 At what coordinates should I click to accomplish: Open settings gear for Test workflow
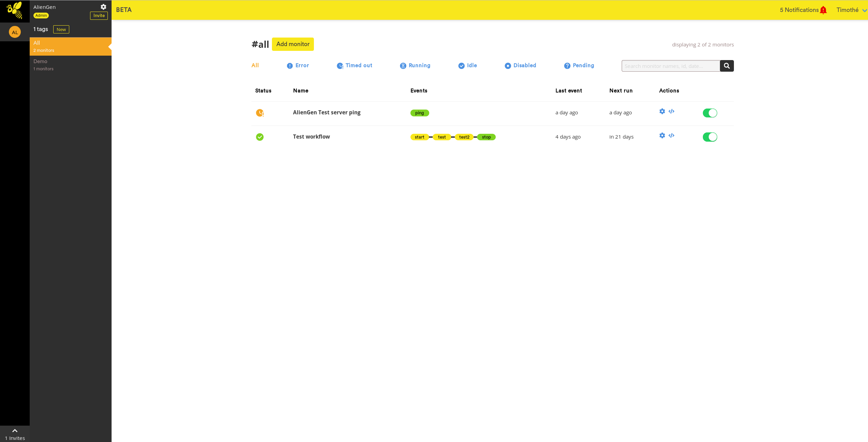click(662, 136)
